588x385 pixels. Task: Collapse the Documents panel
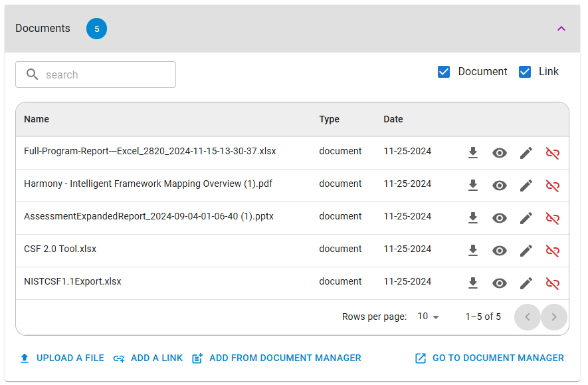pyautogui.click(x=561, y=29)
